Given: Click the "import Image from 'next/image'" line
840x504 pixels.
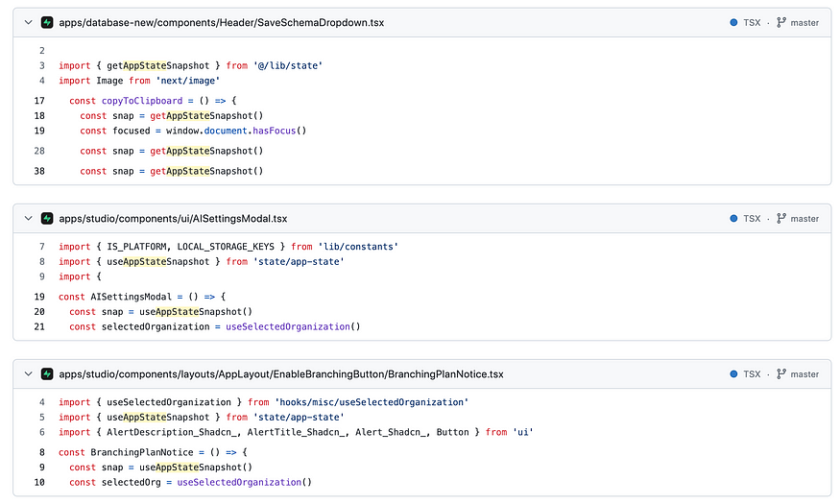Looking at the screenshot, I should point(139,81).
